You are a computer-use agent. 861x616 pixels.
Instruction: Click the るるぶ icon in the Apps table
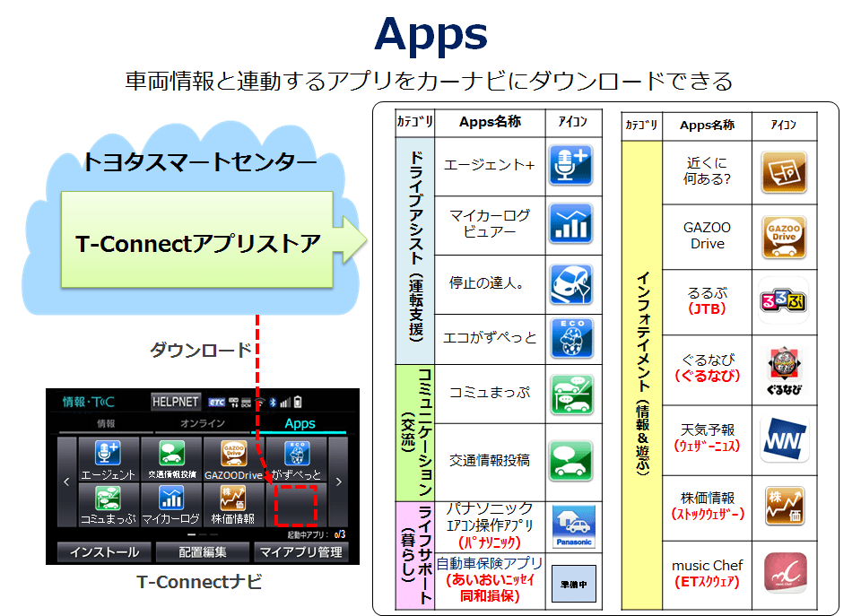[x=784, y=301]
